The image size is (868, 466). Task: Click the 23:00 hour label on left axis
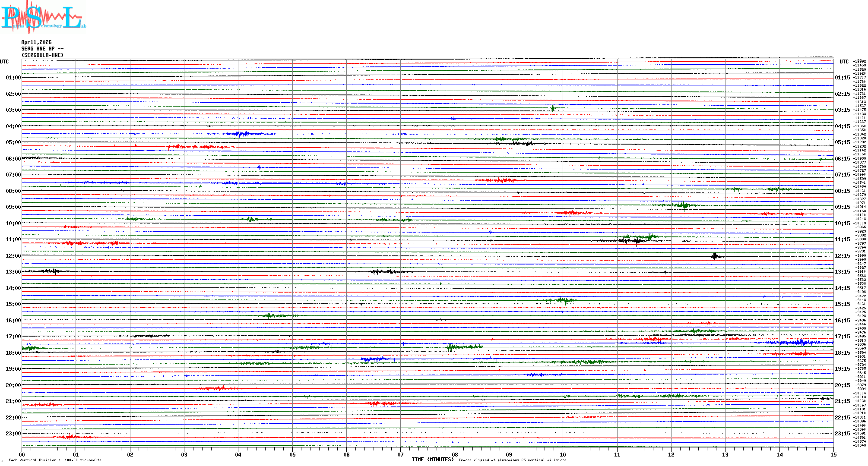tap(13, 434)
